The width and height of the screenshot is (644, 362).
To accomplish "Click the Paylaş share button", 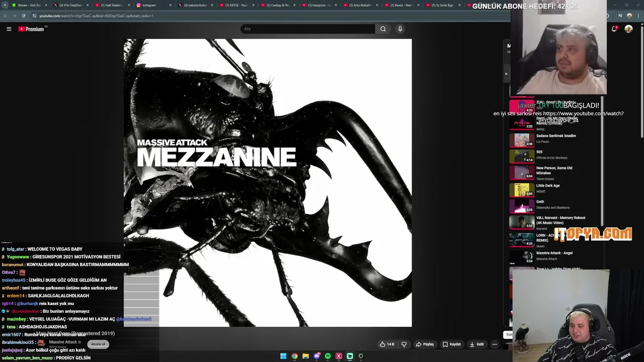I will tap(425, 344).
